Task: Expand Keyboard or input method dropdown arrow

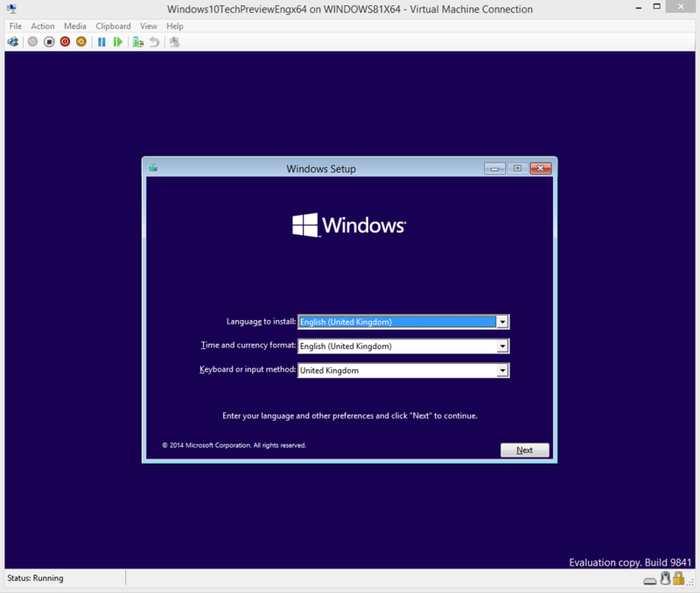Action: point(502,370)
